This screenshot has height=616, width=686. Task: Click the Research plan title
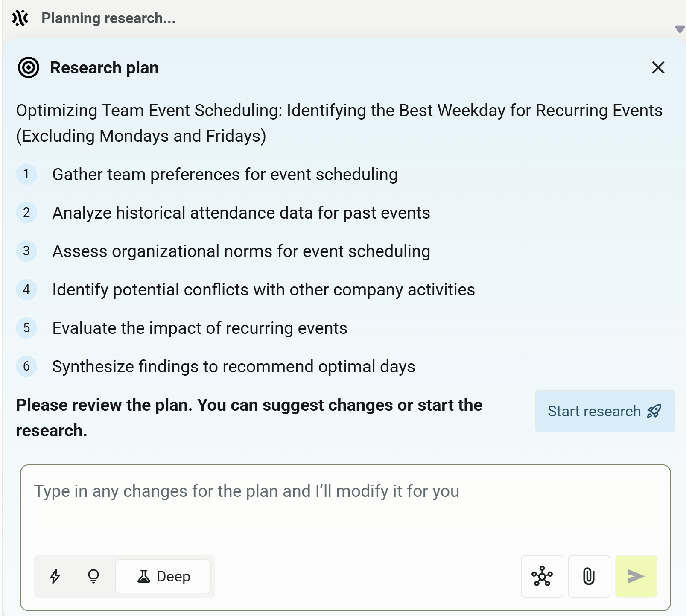coord(104,67)
